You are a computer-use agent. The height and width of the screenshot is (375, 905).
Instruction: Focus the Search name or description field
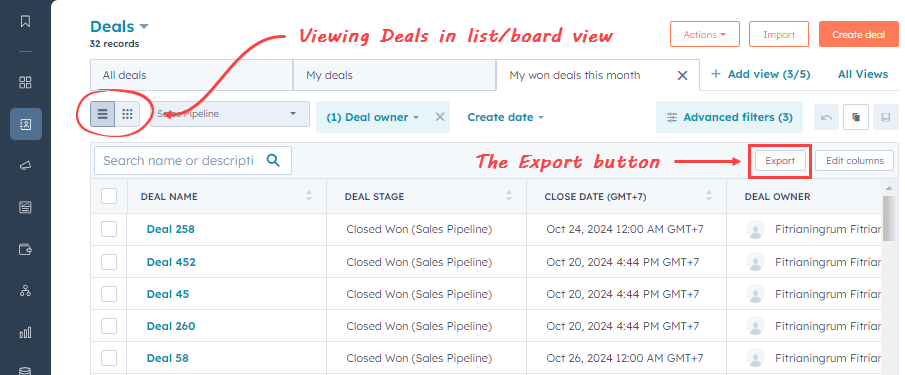point(193,160)
